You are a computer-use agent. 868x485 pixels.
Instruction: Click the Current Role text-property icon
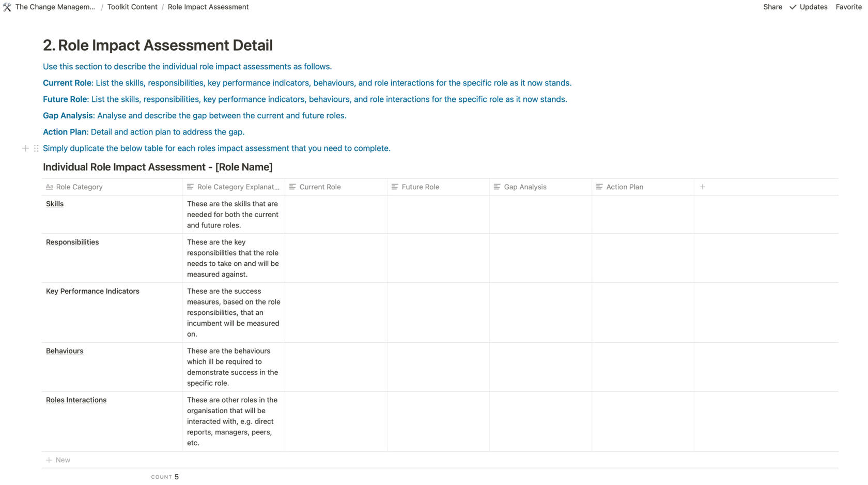click(x=292, y=187)
